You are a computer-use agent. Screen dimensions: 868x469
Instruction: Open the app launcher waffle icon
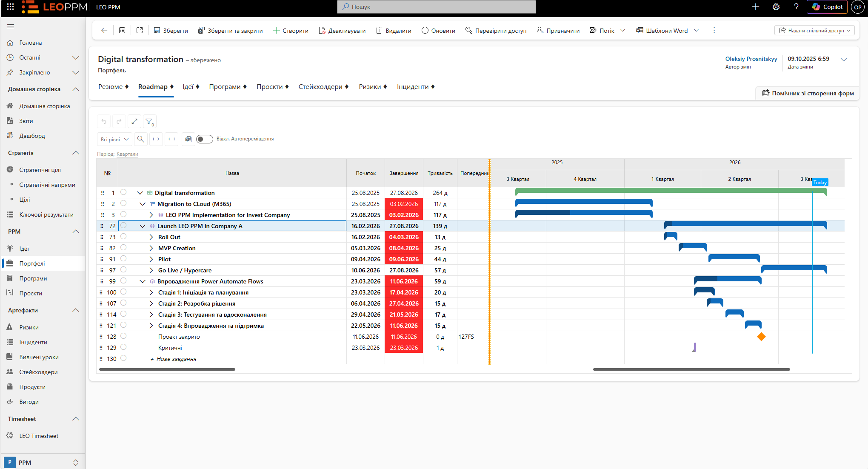[11, 7]
